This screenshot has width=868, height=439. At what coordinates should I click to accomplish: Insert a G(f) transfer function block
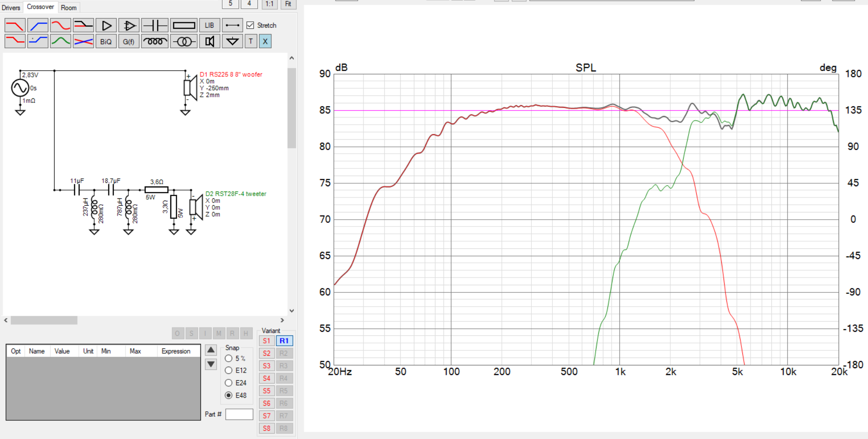point(129,41)
